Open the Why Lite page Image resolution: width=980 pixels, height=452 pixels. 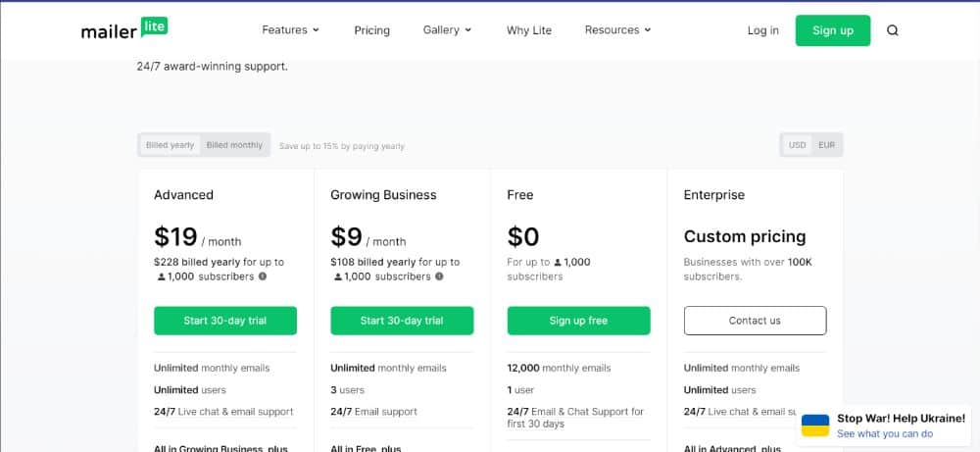coord(529,30)
